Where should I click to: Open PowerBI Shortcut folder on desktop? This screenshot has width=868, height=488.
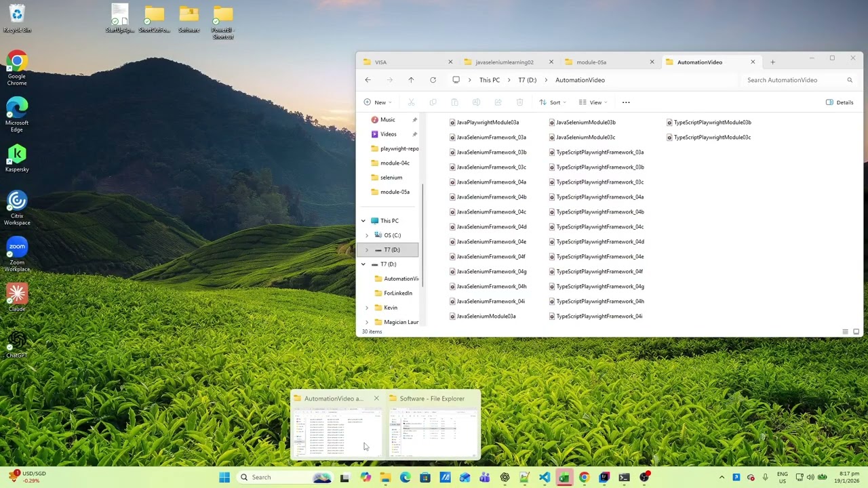pos(222,22)
